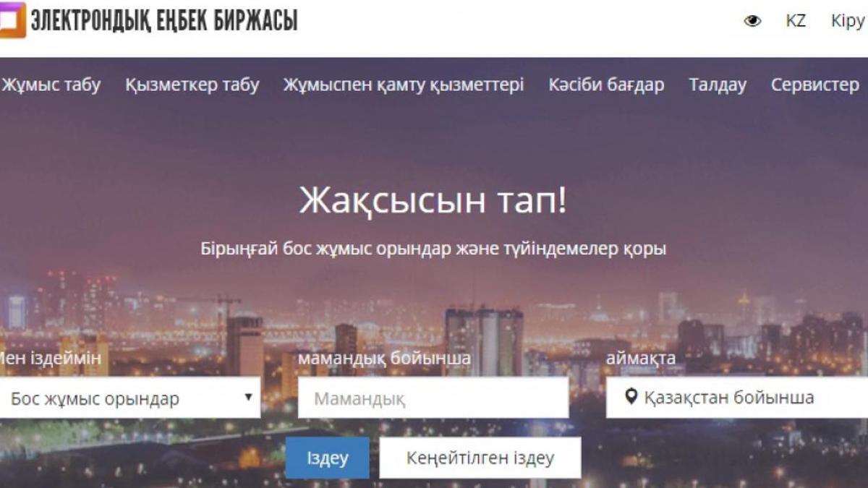Screen dimensions: 868x488
Task: Go to the Кәсіби бағдар section
Action: click(x=606, y=85)
